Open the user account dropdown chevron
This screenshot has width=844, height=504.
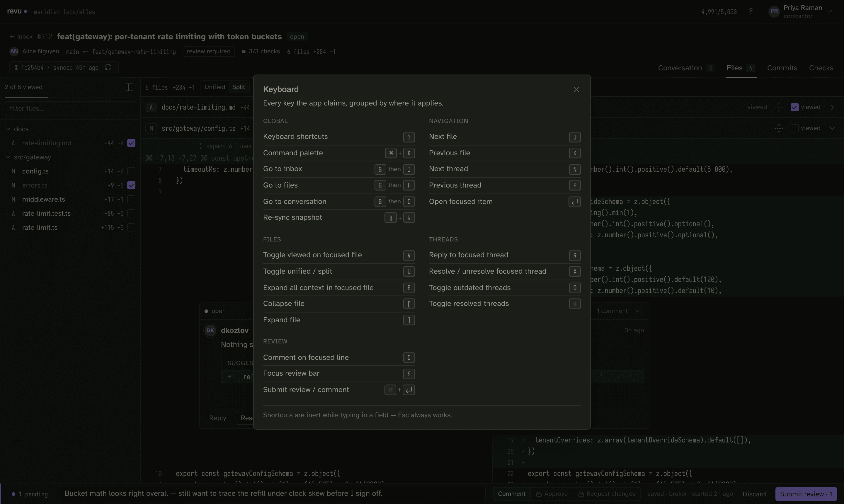pos(830,11)
